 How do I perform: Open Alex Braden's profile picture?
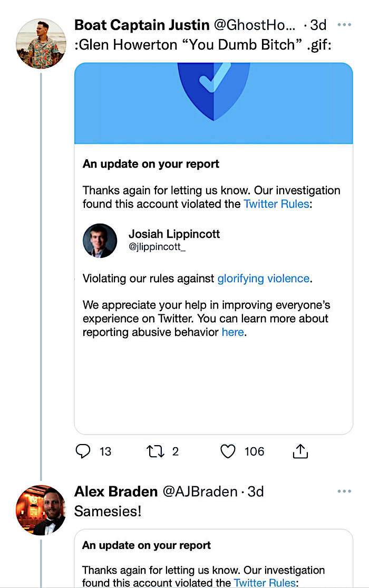click(x=41, y=510)
